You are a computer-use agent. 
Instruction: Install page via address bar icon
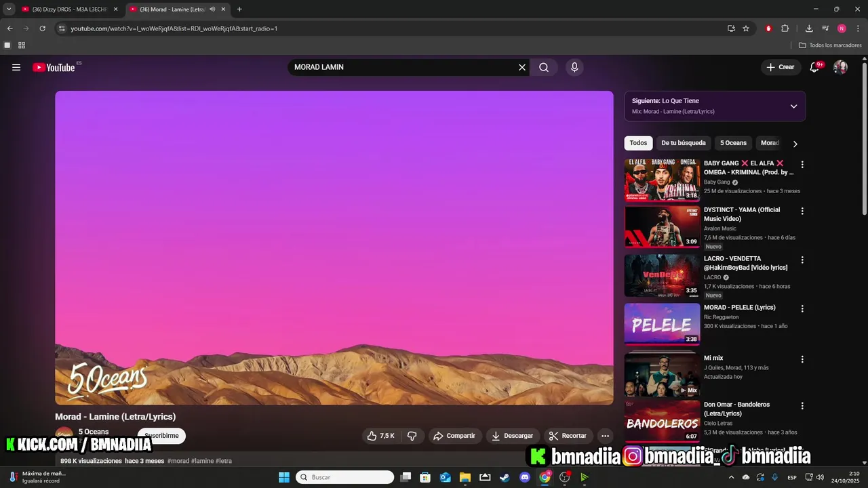click(x=731, y=28)
